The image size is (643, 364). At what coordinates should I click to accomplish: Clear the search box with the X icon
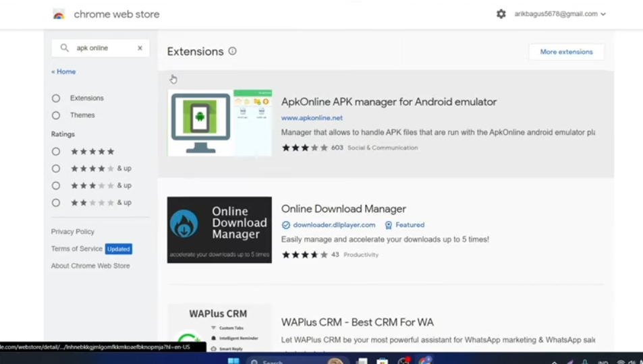[x=140, y=49]
